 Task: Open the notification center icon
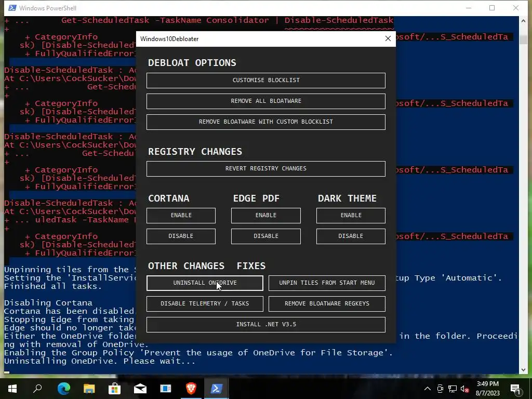tap(515, 389)
